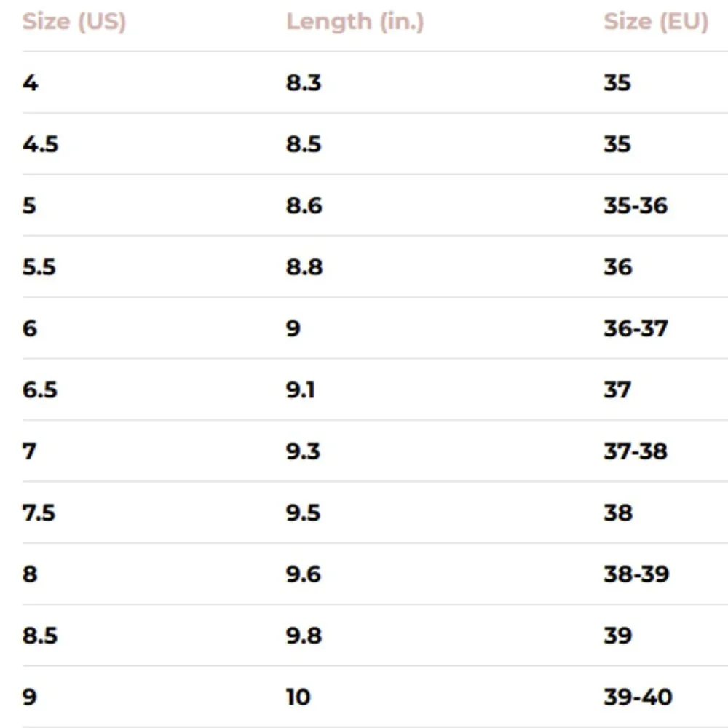Click the Size (US) column header
The width and height of the screenshot is (728, 728).
[x=74, y=22]
